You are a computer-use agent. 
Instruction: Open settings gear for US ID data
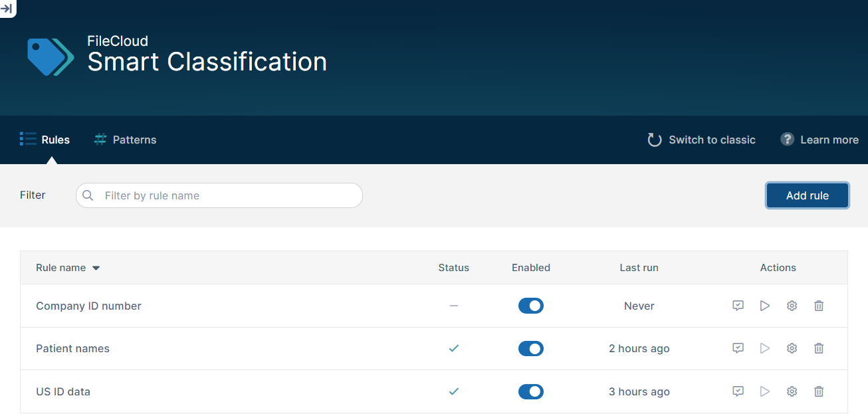(792, 391)
